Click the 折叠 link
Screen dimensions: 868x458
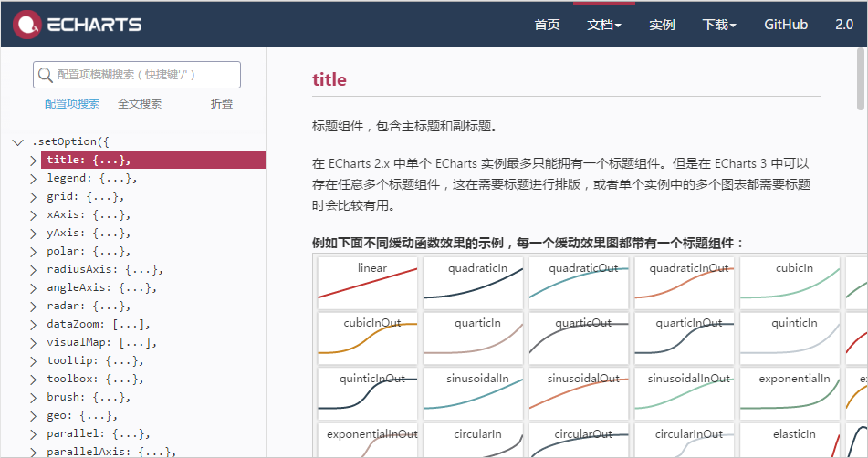point(222,103)
